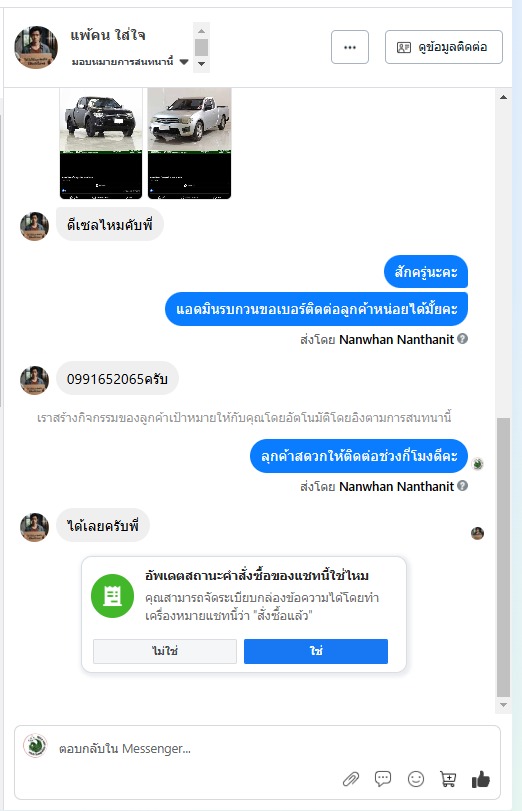Image resolution: width=522 pixels, height=811 pixels.
Task: Click help icon beside first Nanwhan Nanthanit
Action: tap(463, 339)
